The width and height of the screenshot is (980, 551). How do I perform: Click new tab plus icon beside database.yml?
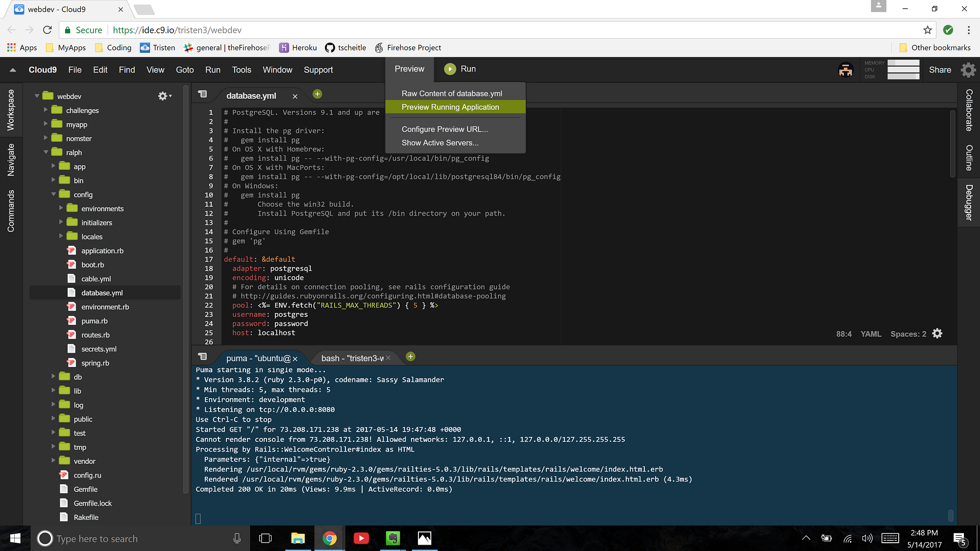pyautogui.click(x=318, y=94)
